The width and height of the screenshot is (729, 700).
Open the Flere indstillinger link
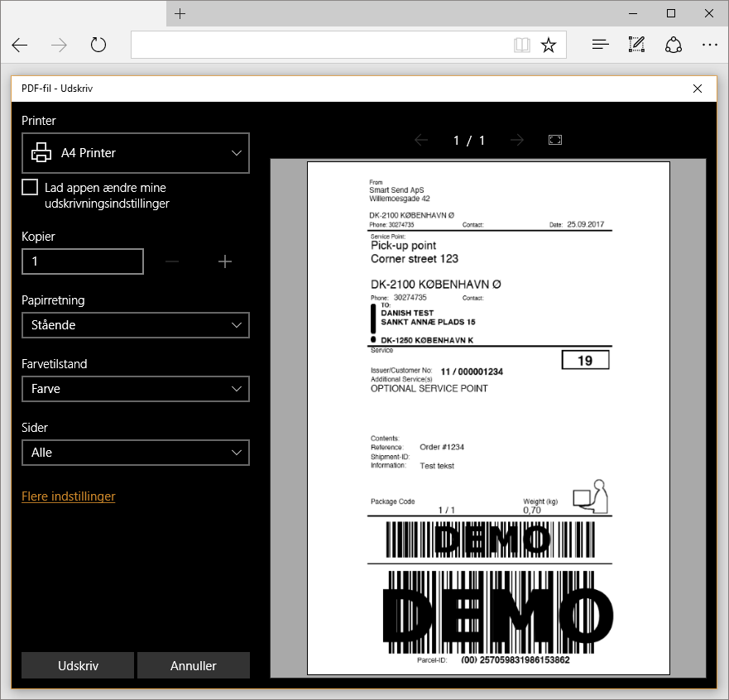(69, 496)
